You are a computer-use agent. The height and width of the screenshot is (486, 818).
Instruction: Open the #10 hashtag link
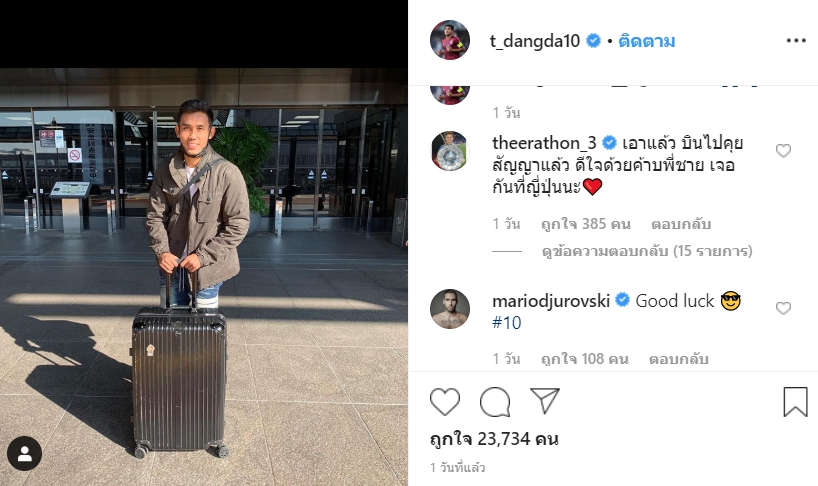point(507,323)
